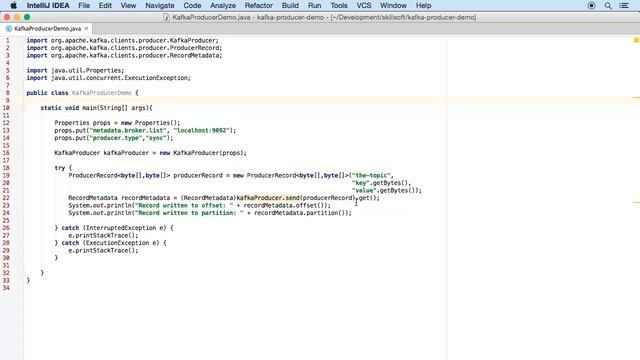Image resolution: width=640 pixels, height=360 pixels.
Task: Open the File menu
Action: pyautogui.click(x=84, y=5)
